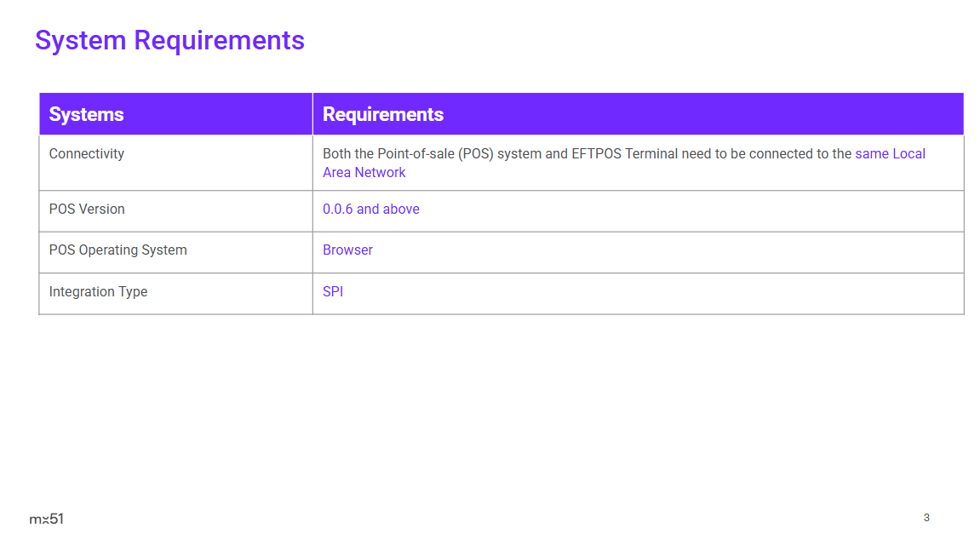Screen dimensions: 980x534
Task: Select the 'Connectivity' row label
Action: (x=87, y=154)
